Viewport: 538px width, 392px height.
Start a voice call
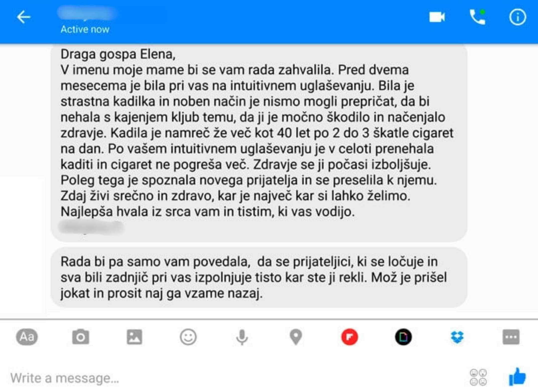477,17
